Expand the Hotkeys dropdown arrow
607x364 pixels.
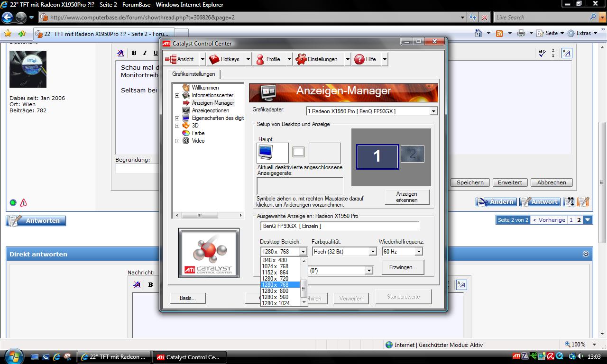248,59
